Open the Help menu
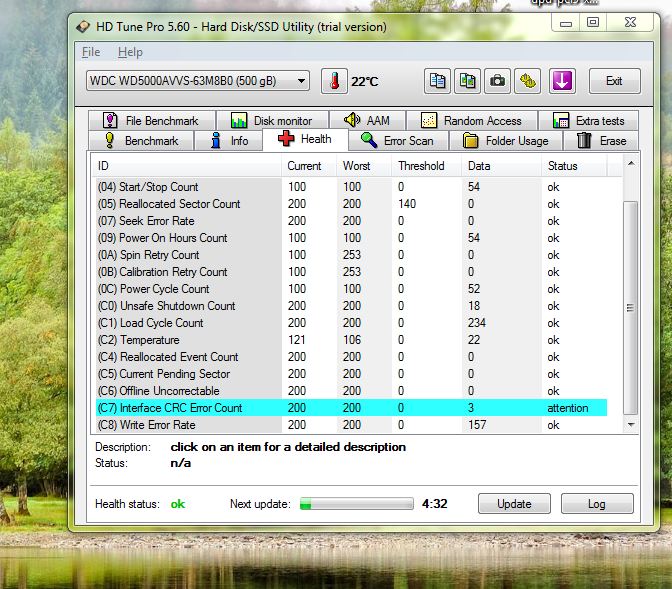 [x=130, y=52]
